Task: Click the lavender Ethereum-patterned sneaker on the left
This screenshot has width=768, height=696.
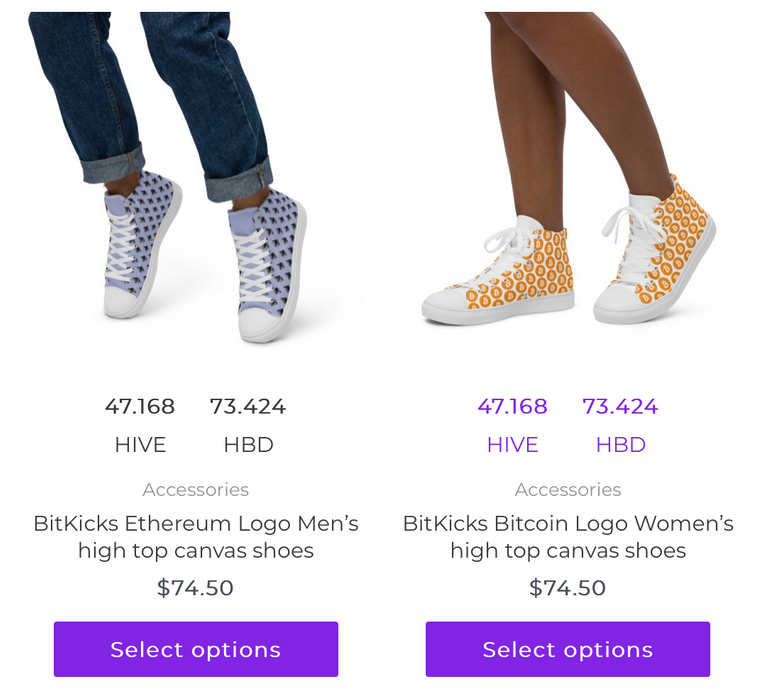Action: click(x=142, y=245)
